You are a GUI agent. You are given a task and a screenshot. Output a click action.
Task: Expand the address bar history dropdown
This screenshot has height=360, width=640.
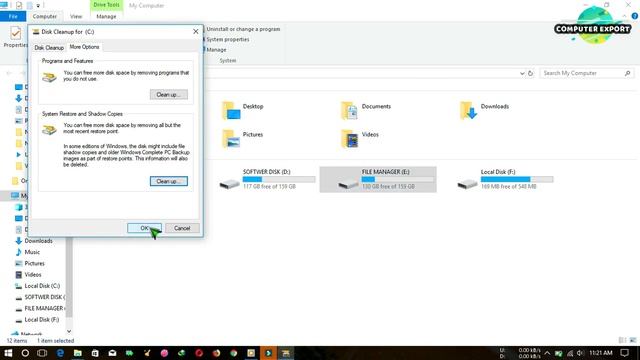[522, 73]
